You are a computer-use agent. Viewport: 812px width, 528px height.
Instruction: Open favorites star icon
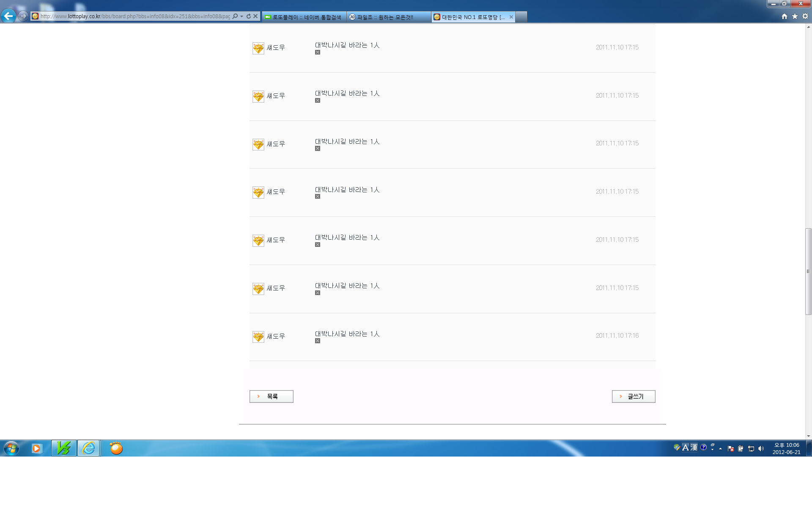click(x=795, y=16)
